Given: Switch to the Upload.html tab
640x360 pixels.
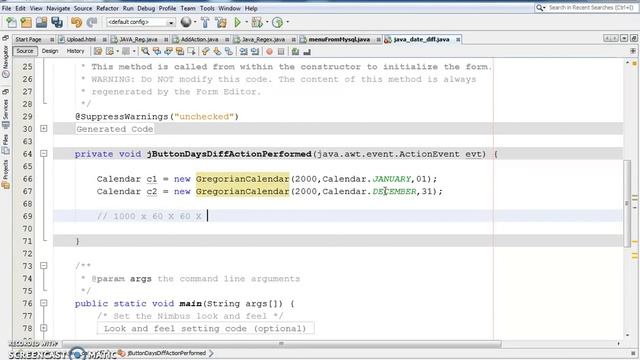Looking at the screenshot, I should click(x=81, y=40).
